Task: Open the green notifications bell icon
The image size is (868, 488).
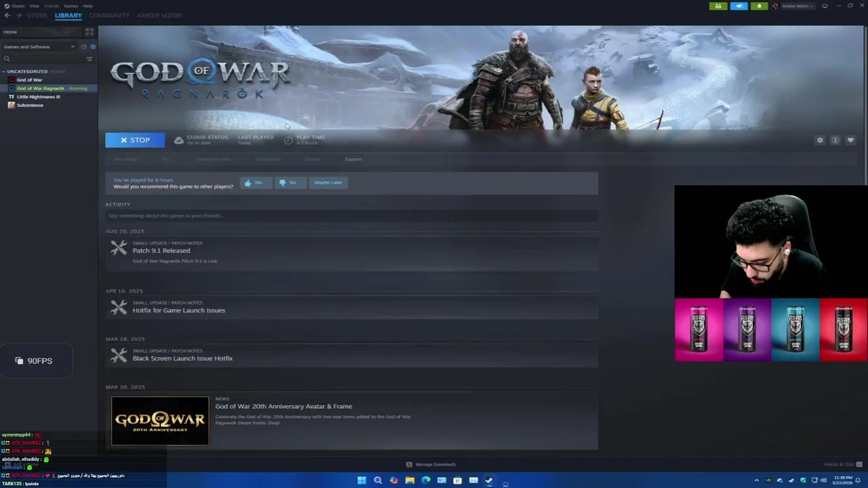Action: click(x=759, y=6)
